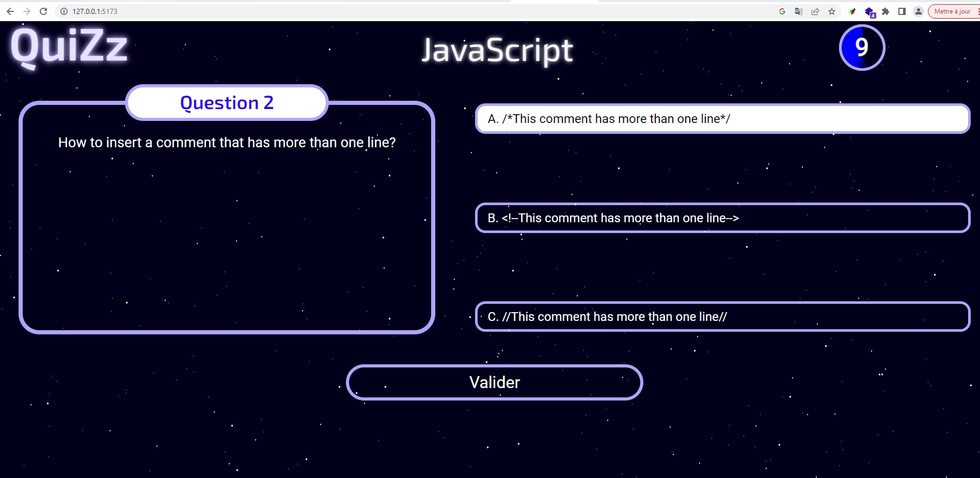
Task: Select answer C with the // comment
Action: coord(722,316)
